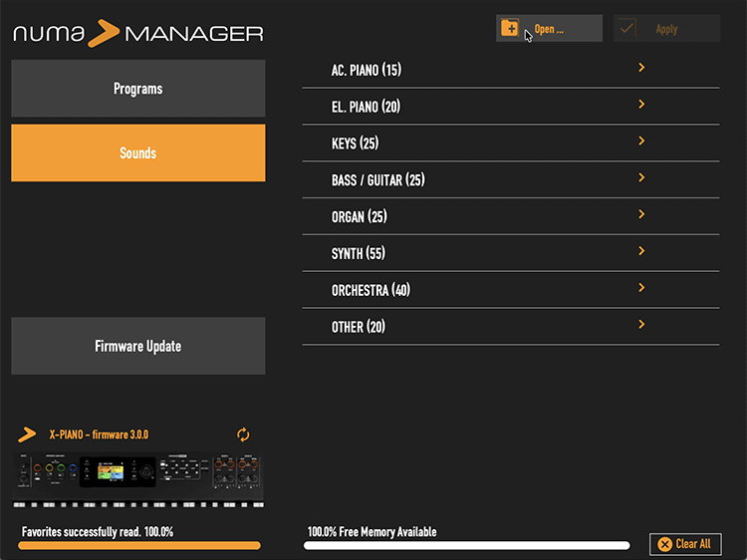Open the KEYS (25) category chevron
The image size is (747, 560).
tap(641, 141)
